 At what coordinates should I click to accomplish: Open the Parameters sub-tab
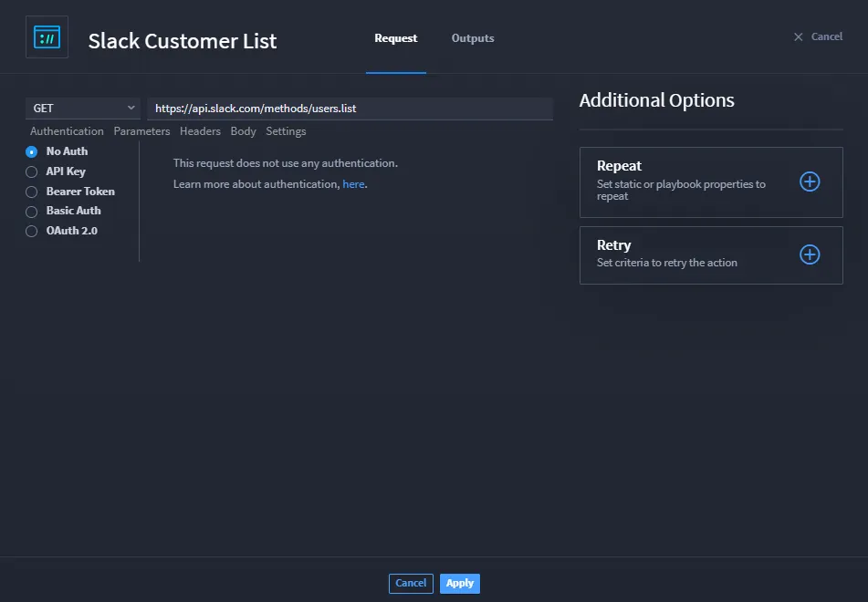click(141, 131)
